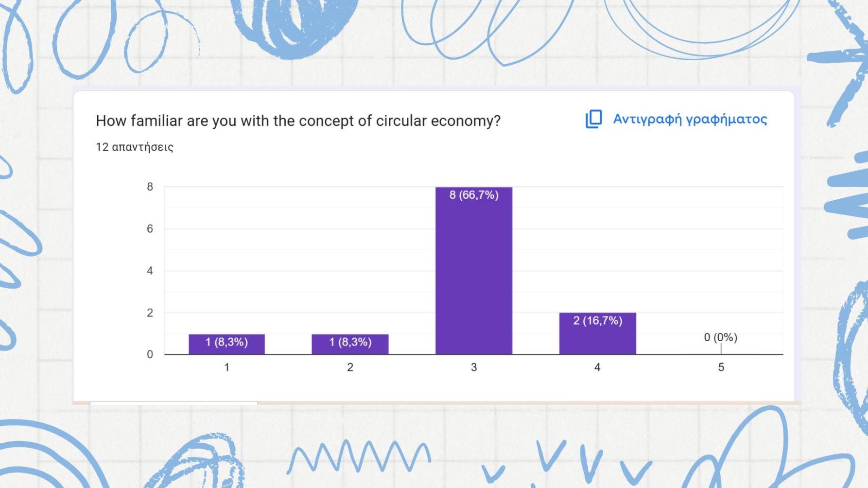
Task: Click the bar above x-axis label 2
Action: pyautogui.click(x=350, y=344)
